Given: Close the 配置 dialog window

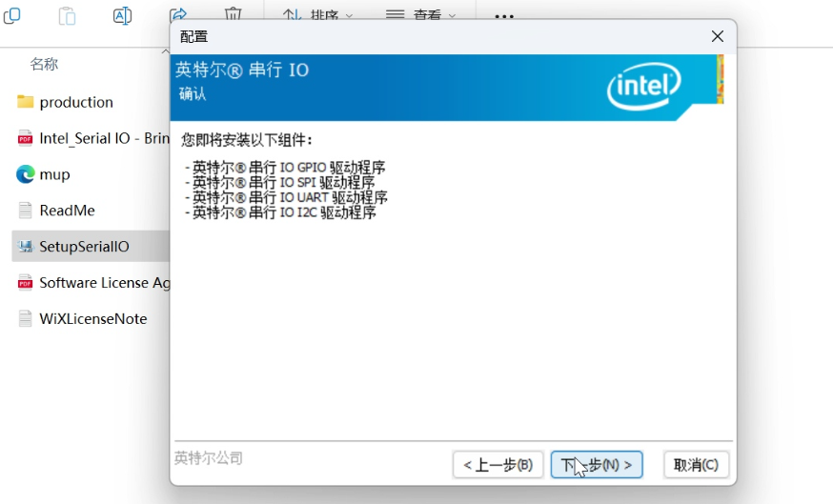Looking at the screenshot, I should coord(718,36).
